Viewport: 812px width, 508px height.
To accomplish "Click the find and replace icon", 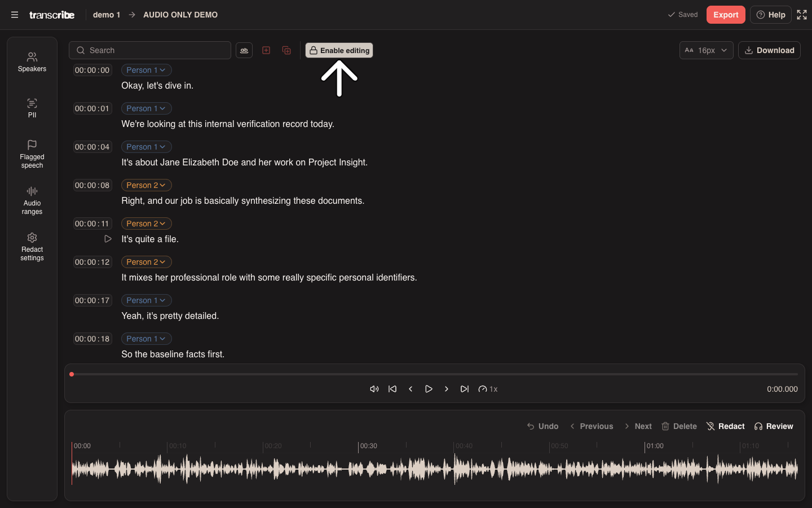I will (244, 50).
